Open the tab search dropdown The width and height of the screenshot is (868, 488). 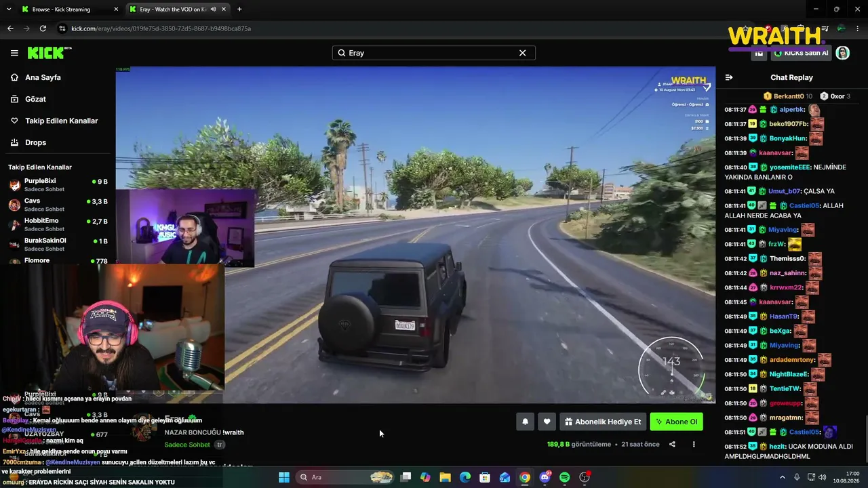(8, 9)
